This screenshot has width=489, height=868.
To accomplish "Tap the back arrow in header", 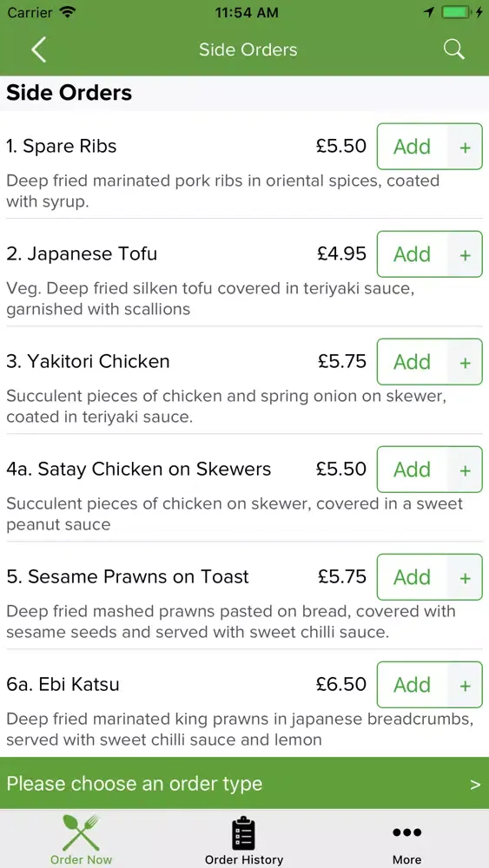I will (38, 49).
